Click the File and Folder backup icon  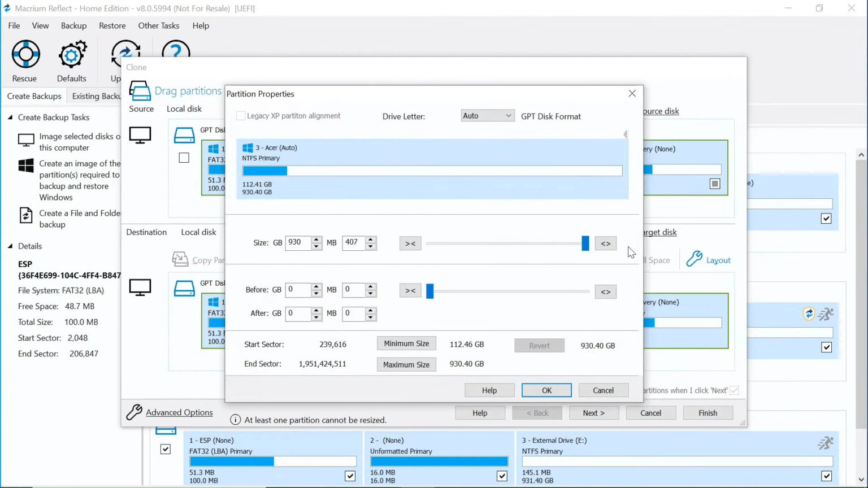coord(26,215)
